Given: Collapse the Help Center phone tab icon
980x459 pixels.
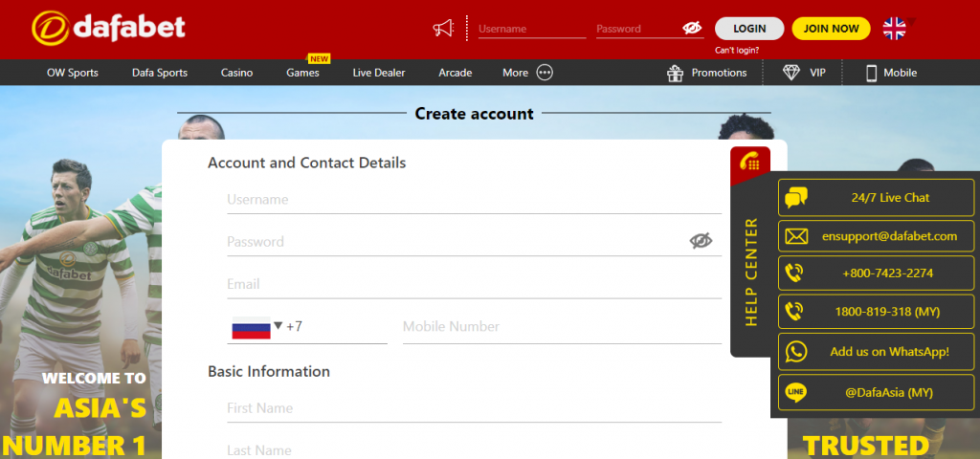Looking at the screenshot, I should click(749, 163).
